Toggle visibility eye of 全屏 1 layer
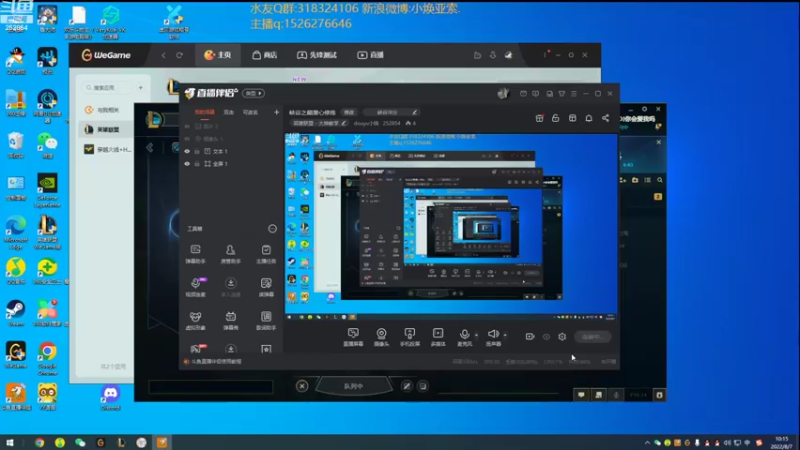The image size is (800, 450). coord(187,164)
